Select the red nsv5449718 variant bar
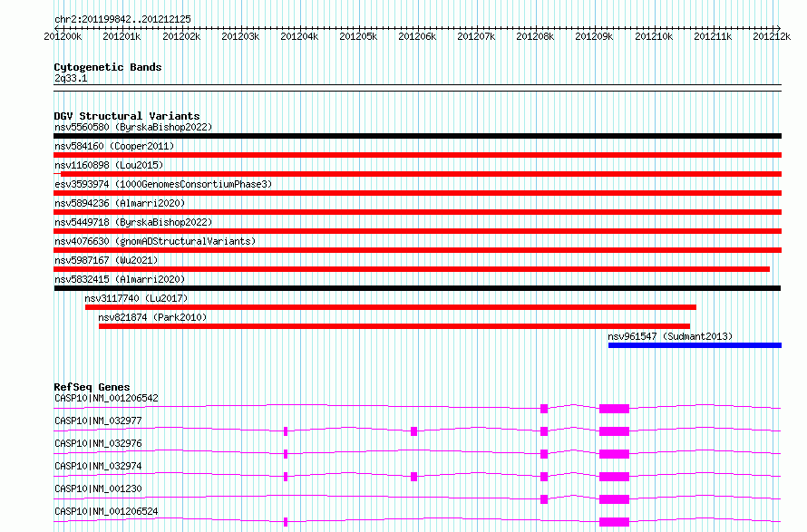The width and height of the screenshot is (807, 532). pyautogui.click(x=417, y=231)
